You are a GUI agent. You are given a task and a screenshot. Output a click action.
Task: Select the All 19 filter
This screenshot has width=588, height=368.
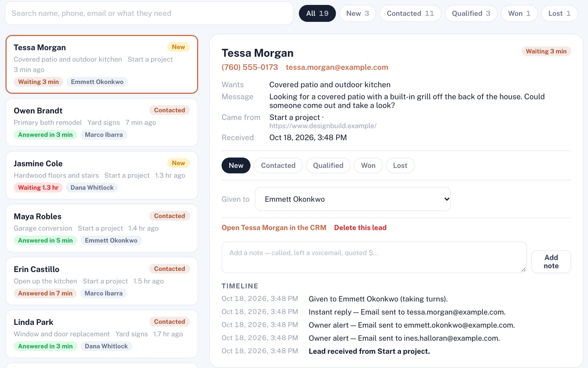point(317,13)
